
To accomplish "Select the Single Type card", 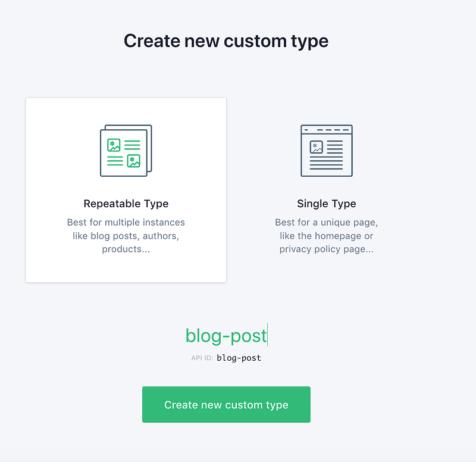I will click(327, 190).
